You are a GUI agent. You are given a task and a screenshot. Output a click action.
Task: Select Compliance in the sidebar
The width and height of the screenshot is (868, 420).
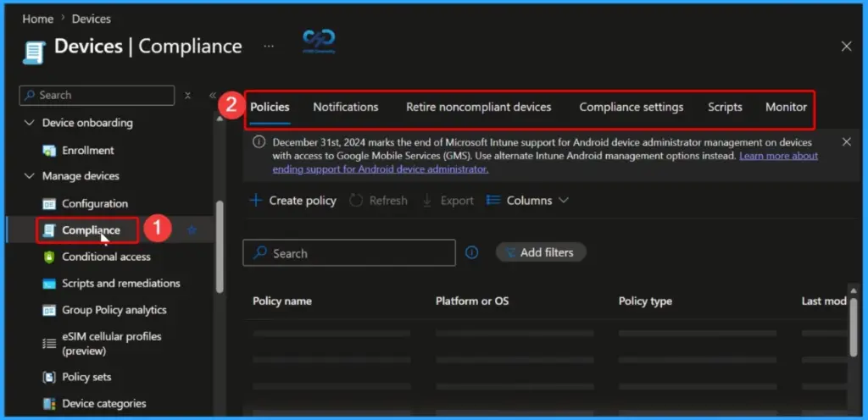[x=91, y=230]
